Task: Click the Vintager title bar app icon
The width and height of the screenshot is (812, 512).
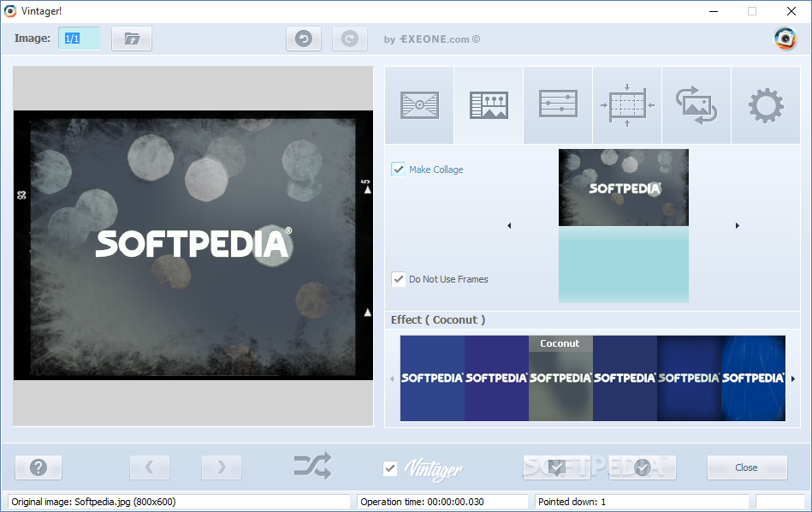Action: pos(9,11)
